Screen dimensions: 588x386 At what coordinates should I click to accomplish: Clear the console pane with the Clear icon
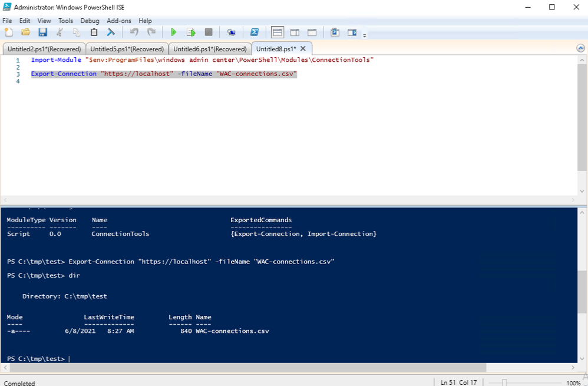click(111, 32)
